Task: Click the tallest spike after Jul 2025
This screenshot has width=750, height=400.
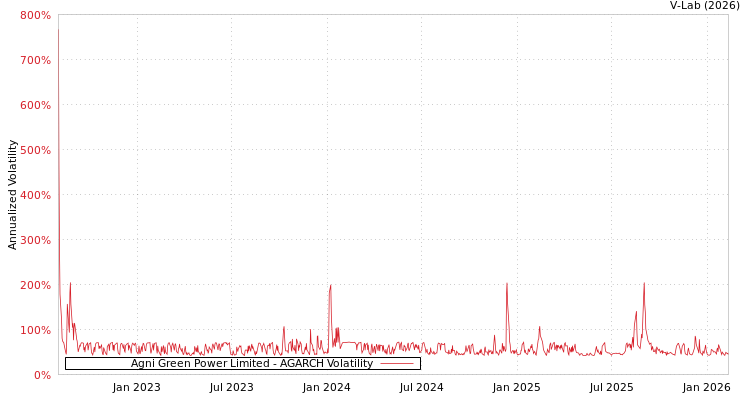Action: (644, 283)
